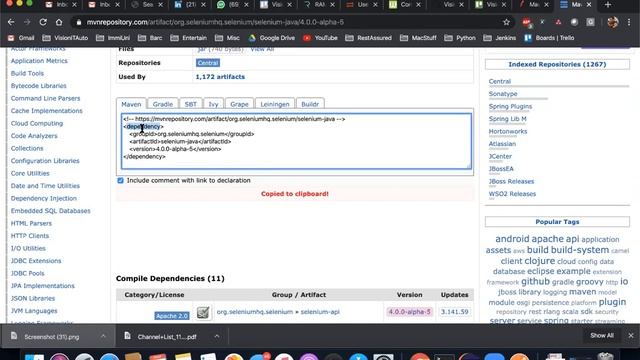
Task: Open the 1,172 artifacts link
Action: 220,77
